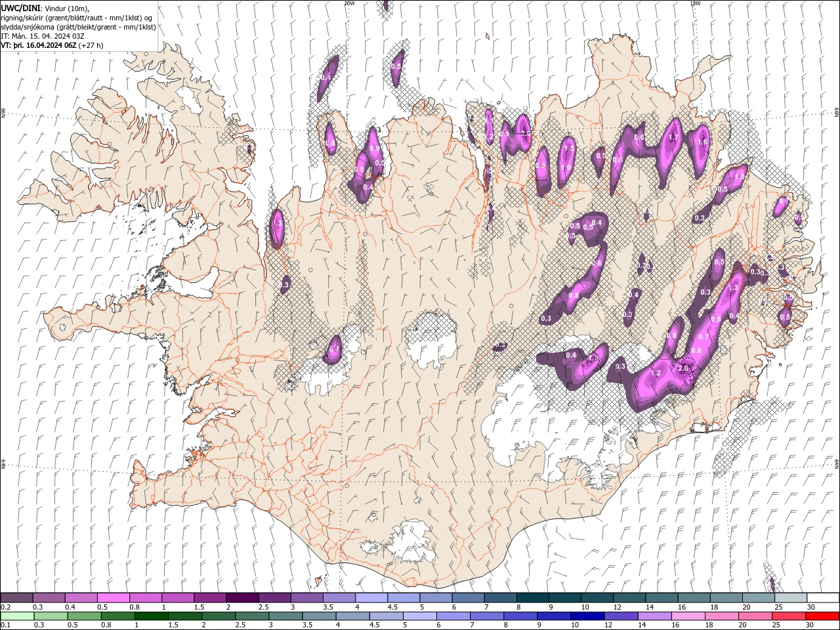840x630 pixels.
Task: Select the grey-blue 4 swatch, lower legend row
Action: [x=352, y=616]
